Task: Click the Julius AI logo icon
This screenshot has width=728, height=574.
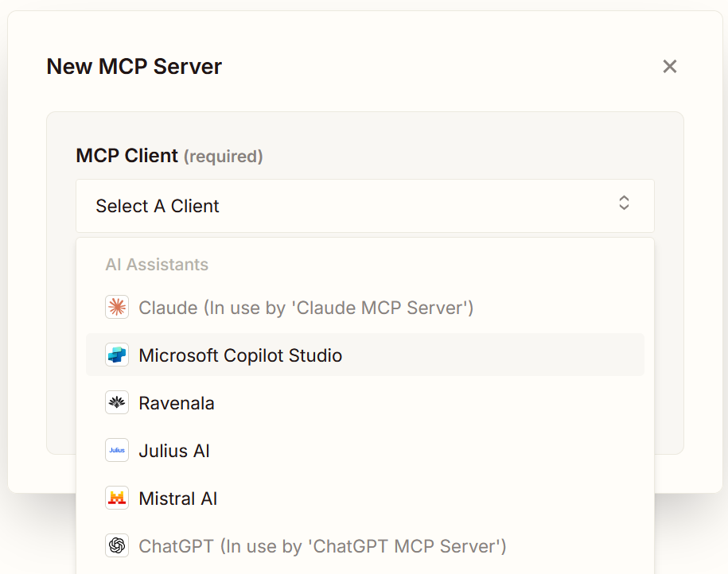Action: (117, 451)
